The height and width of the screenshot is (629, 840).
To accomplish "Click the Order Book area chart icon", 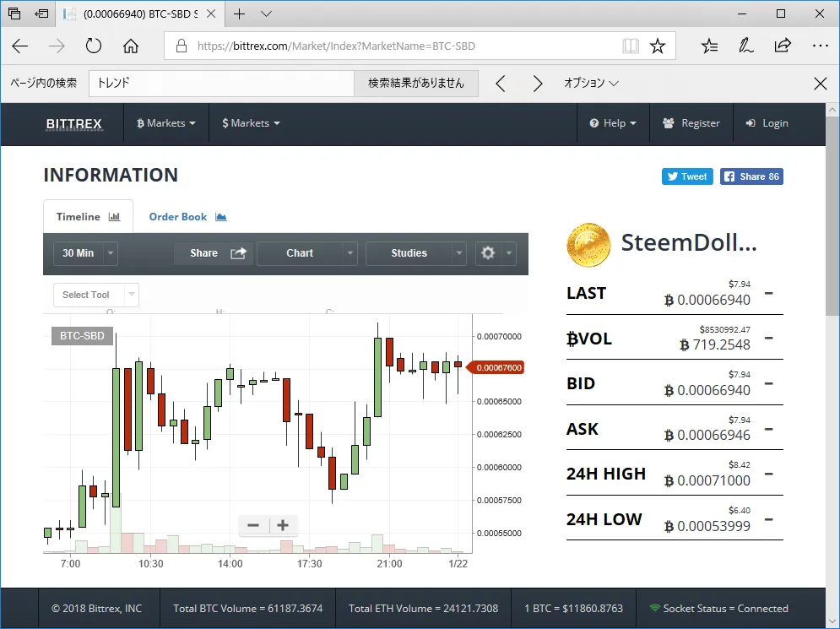I will pos(220,216).
